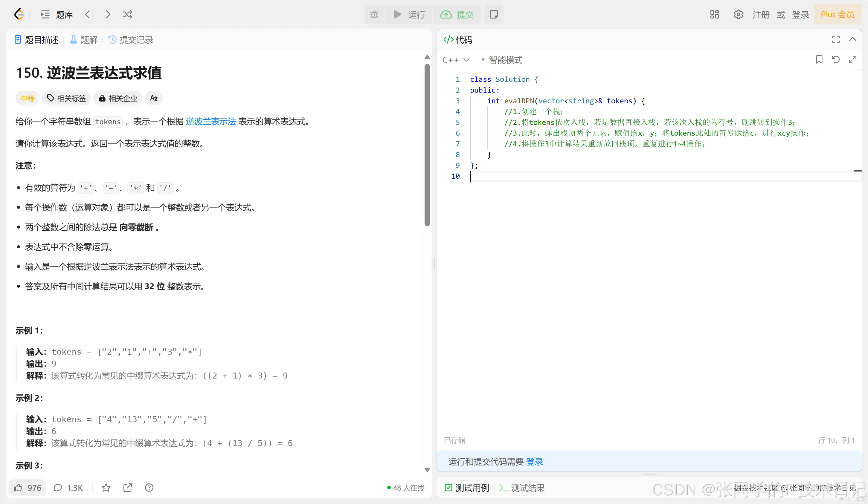
Task: Open the C++ language dropdown
Action: coord(456,60)
